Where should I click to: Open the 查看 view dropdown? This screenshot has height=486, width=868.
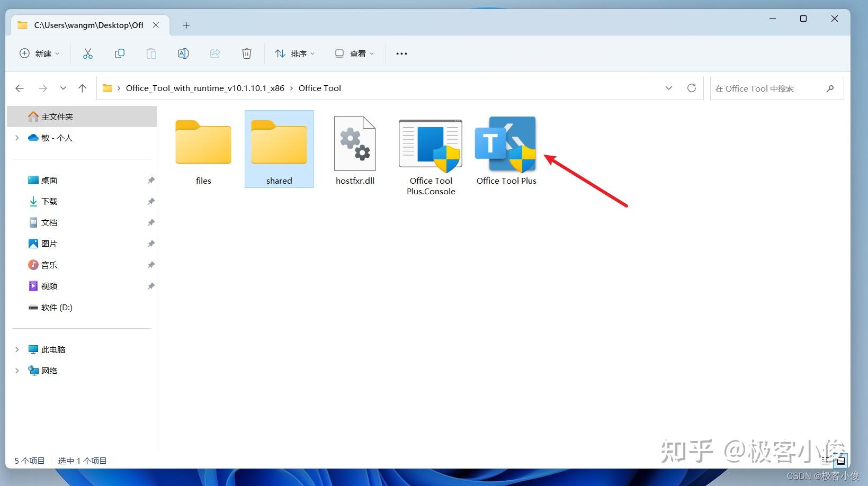pos(354,53)
